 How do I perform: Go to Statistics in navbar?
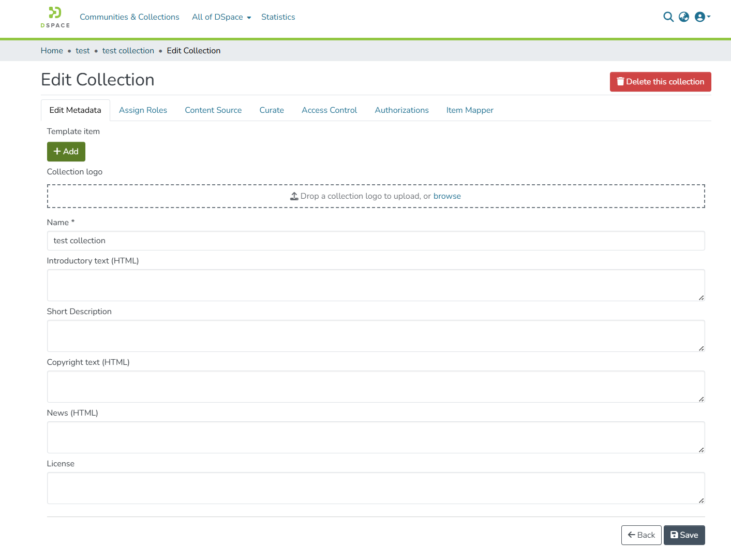click(278, 17)
